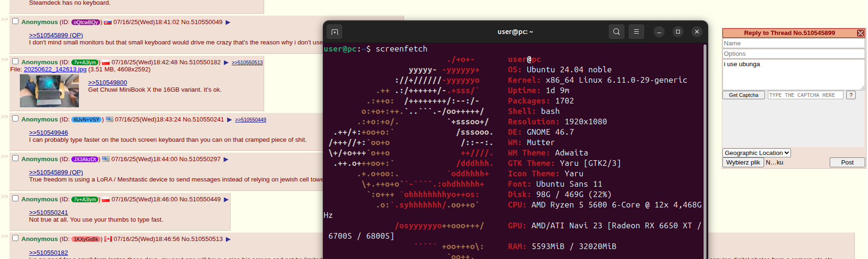Tick the checkbox on post No.510550182
The height and width of the screenshot is (259, 868).
(x=15, y=61)
